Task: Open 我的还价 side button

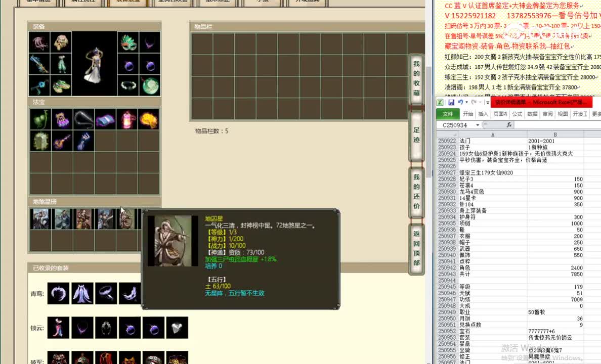Action: coord(416,192)
